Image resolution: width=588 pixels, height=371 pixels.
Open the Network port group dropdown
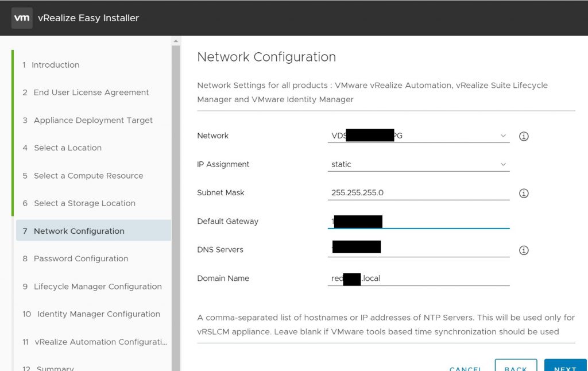[x=419, y=136]
